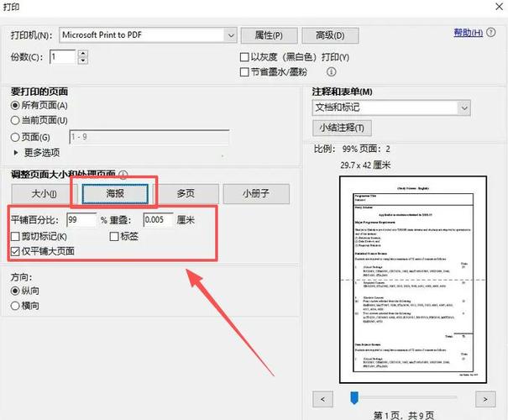
Task: Click the copies number field
Action: point(63,57)
